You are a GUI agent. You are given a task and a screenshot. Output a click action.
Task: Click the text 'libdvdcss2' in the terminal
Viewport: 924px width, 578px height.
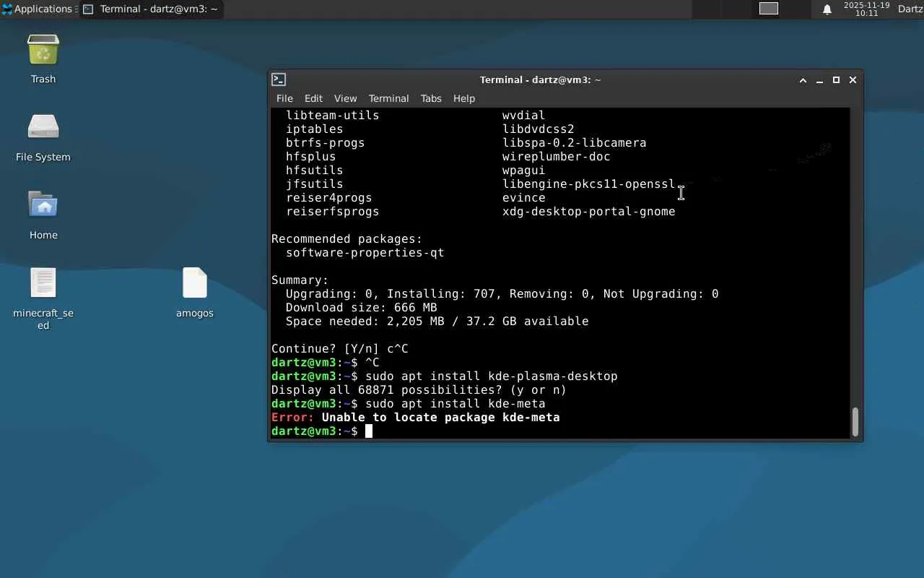pyautogui.click(x=539, y=129)
